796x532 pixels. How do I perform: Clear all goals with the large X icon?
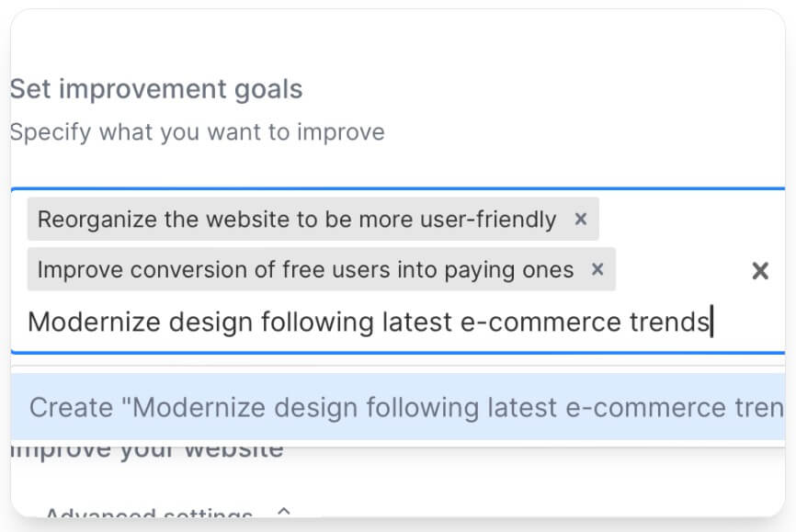pyautogui.click(x=760, y=271)
